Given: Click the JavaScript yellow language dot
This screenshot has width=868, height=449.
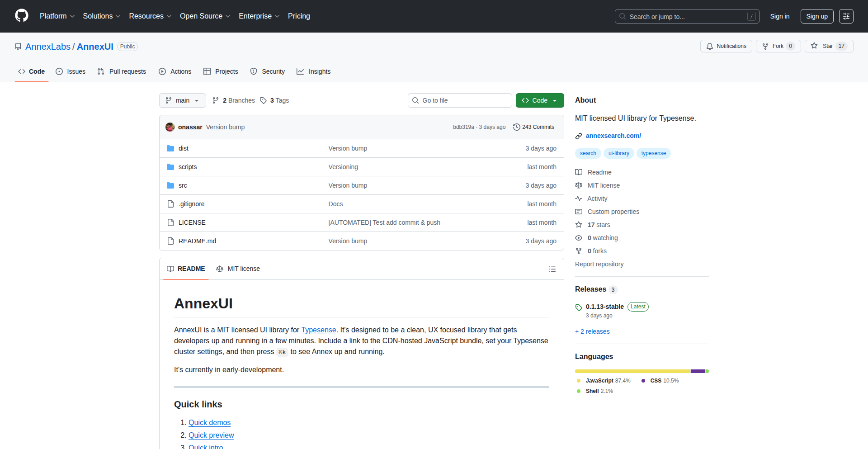Looking at the screenshot, I should coord(579,381).
